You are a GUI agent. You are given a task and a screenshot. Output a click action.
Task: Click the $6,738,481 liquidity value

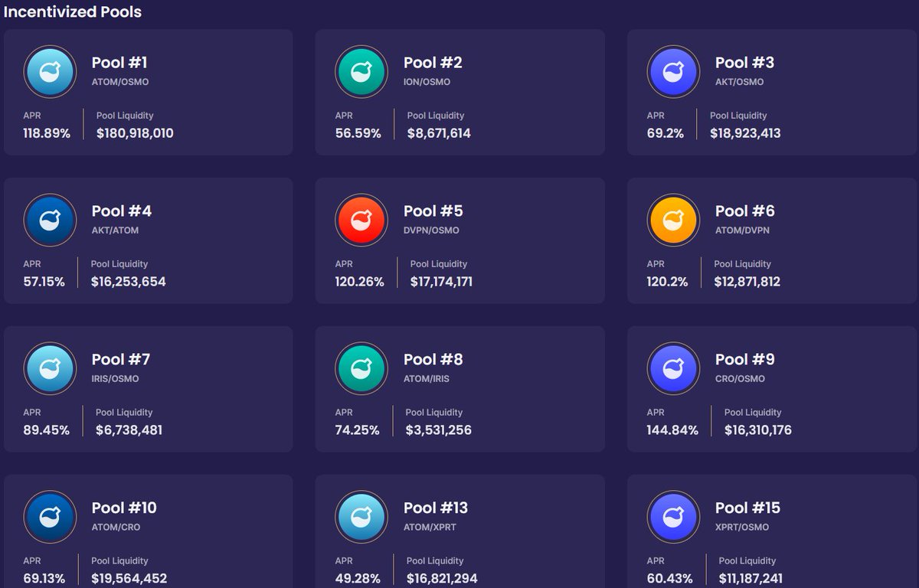point(129,430)
